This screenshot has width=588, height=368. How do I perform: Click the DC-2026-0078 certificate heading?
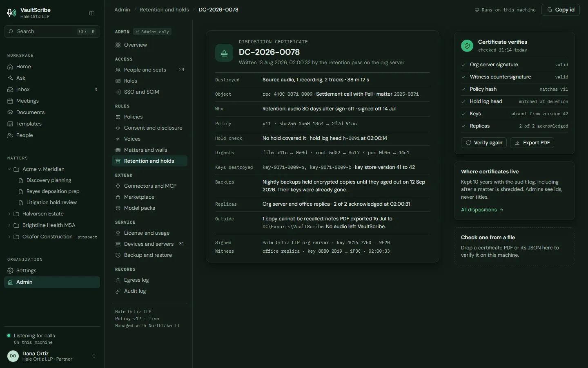pos(269,52)
